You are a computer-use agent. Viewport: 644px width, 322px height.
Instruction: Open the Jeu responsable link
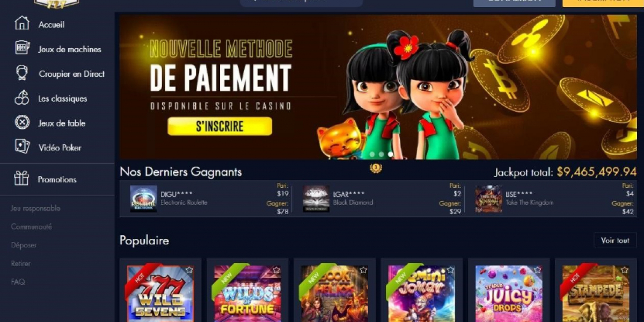point(35,208)
